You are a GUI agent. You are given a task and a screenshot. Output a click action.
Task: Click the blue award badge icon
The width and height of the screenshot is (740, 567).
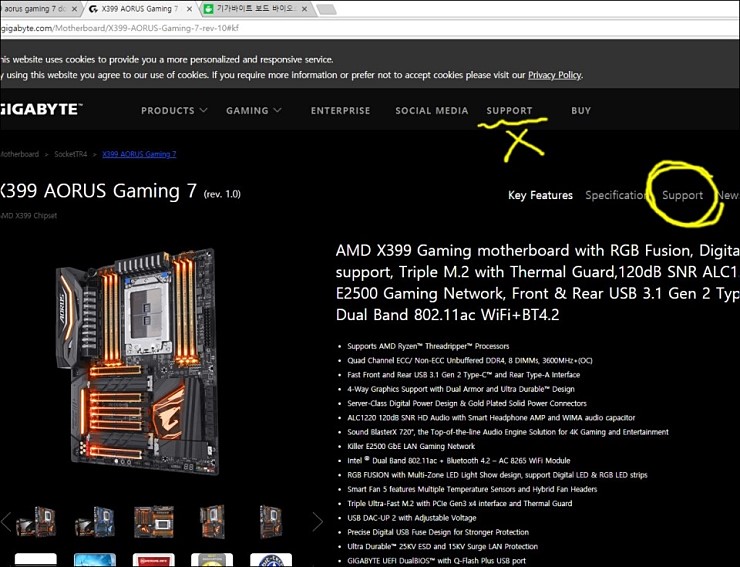pyautogui.click(x=95, y=560)
